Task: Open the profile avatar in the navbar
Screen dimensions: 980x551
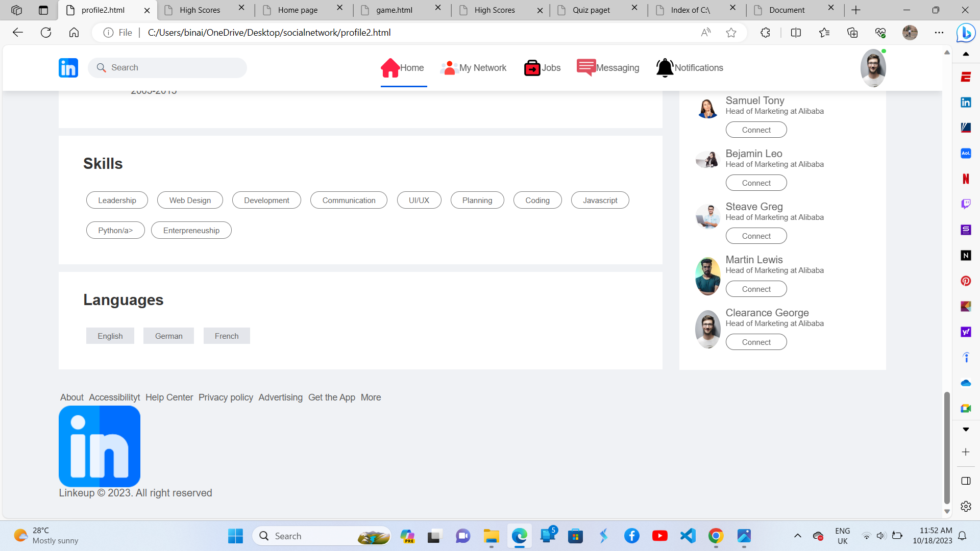Action: (x=873, y=68)
